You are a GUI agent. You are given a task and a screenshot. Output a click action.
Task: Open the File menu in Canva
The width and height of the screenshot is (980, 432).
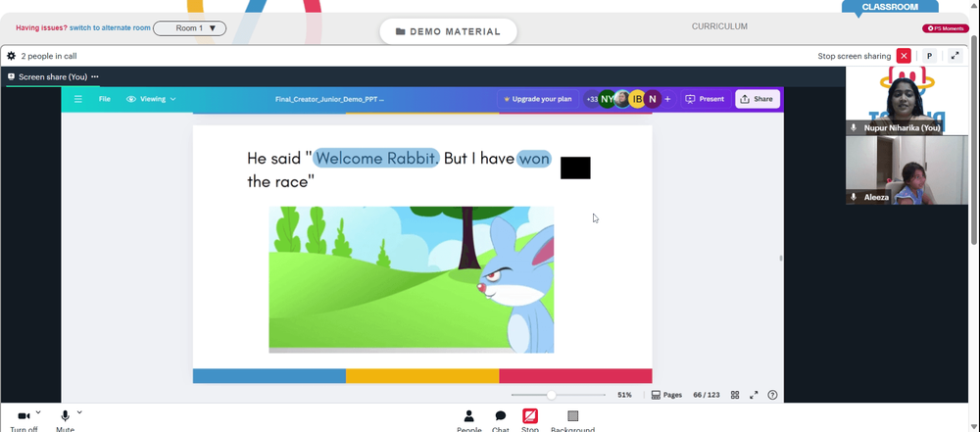click(105, 99)
